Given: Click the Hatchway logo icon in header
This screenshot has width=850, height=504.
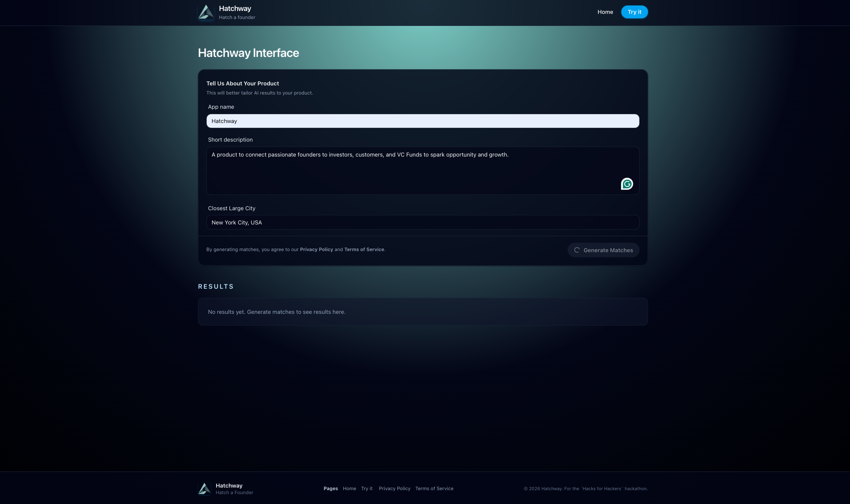Looking at the screenshot, I should click(x=206, y=12).
